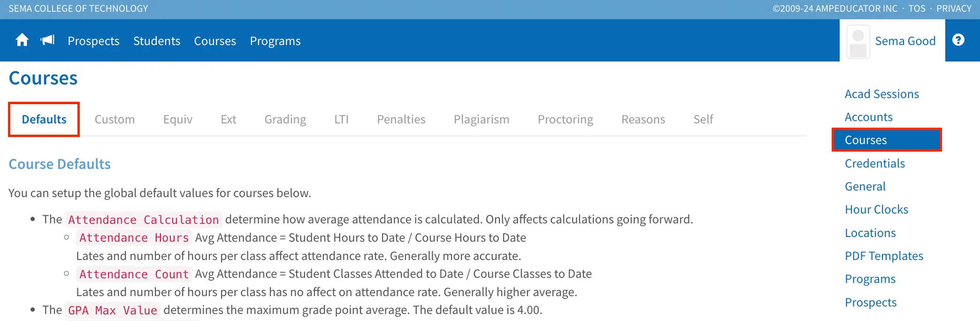Click the Sema Good user name
Image resolution: width=980 pixels, height=321 pixels.
coord(905,41)
